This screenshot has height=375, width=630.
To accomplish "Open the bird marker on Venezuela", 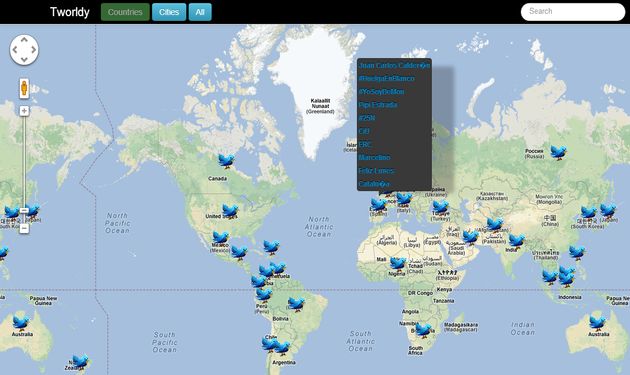I will pyautogui.click(x=277, y=268).
